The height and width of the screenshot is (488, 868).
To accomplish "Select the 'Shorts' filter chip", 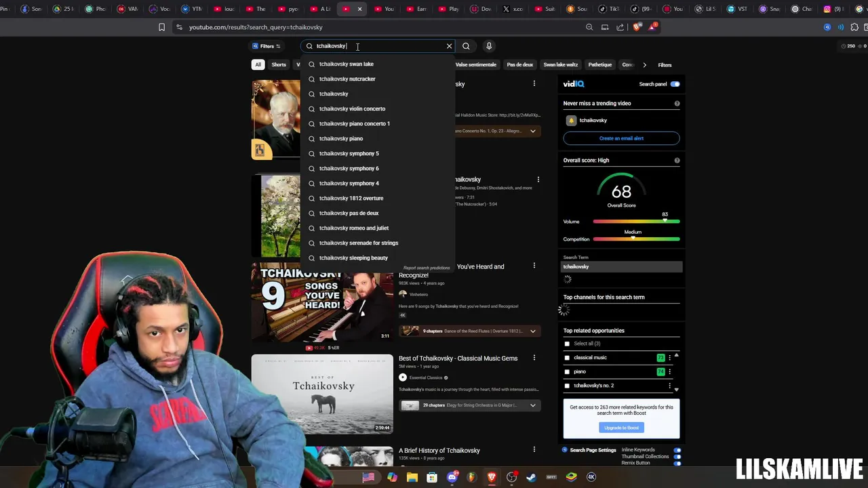I will (279, 64).
